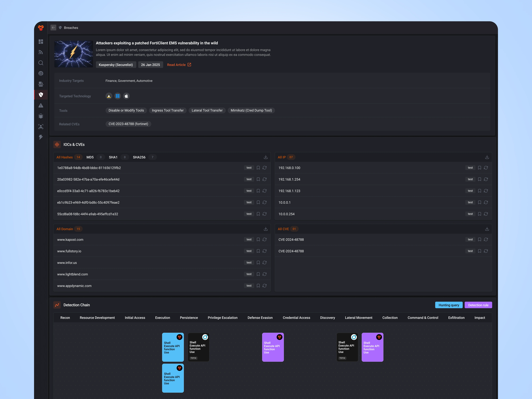This screenshot has width=532, height=399.
Task: Select the RSS feeds icon in sidebar
Action: [41, 52]
